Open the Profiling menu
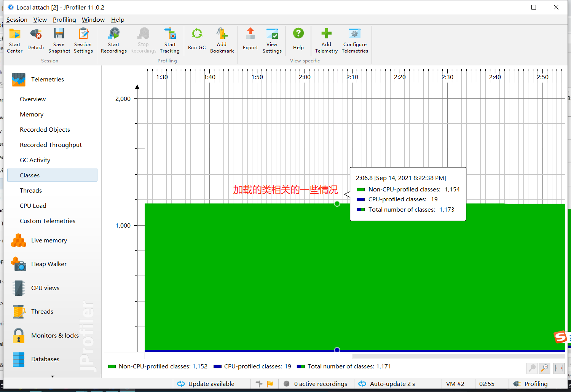Viewport: 571px width, 392px height. tap(64, 19)
